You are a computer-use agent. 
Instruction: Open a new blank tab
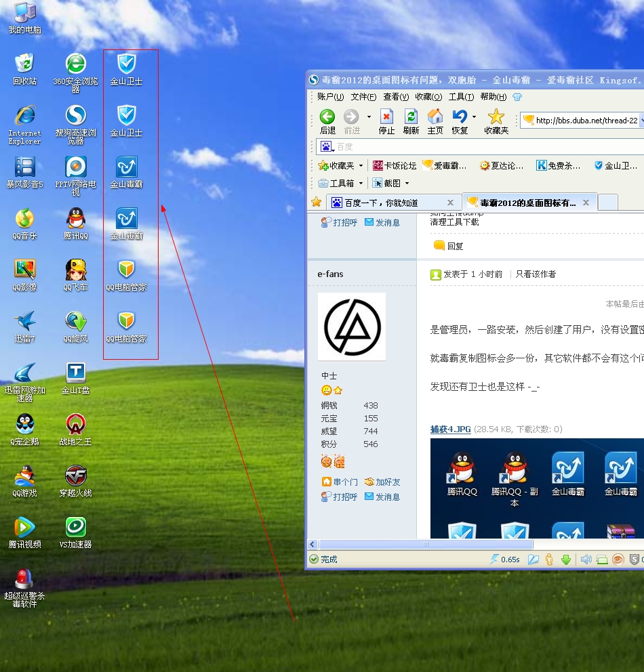click(x=607, y=203)
